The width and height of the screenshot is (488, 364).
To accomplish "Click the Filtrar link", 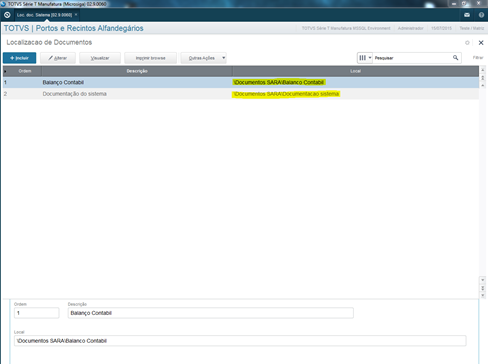I will click(x=478, y=58).
